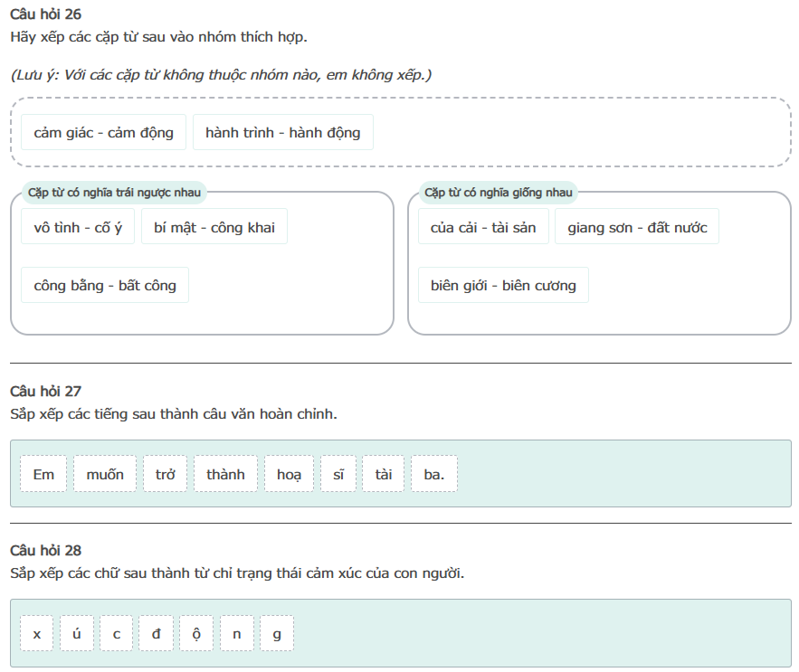Click the 'công bằng - bất công' pair
The image size is (799, 672).
tap(105, 285)
